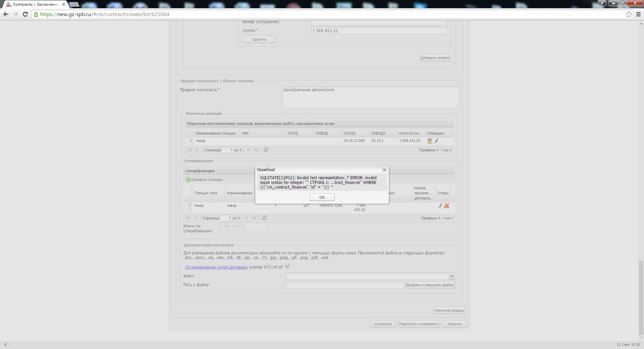The image size is (644, 349).
Task: Click the Путь к файлу field
Action: 345,285
